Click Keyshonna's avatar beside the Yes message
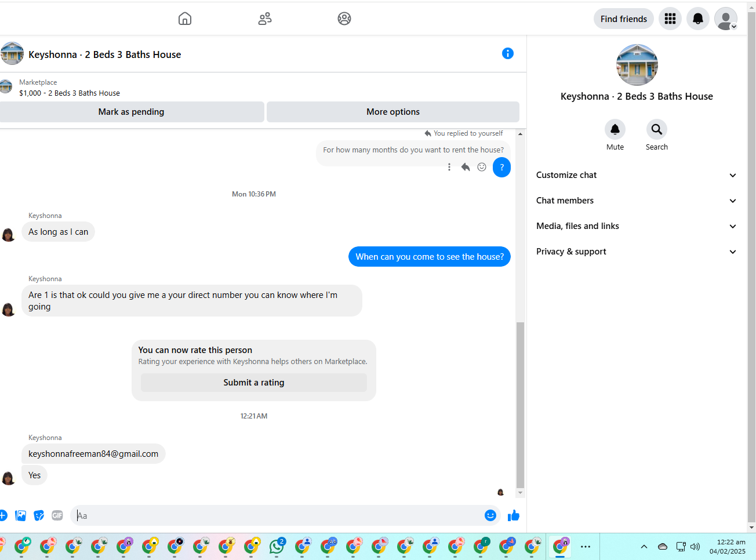The image size is (756, 560). click(8, 478)
